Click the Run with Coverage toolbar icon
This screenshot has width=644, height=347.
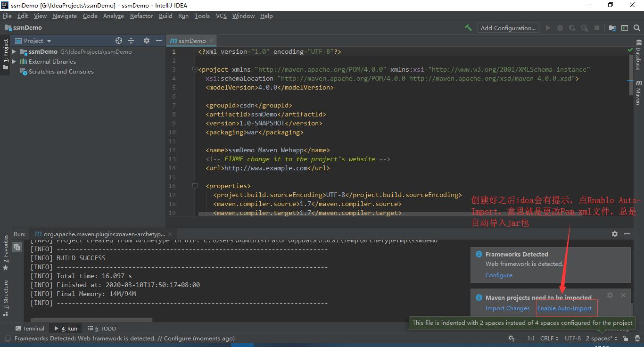point(572,28)
